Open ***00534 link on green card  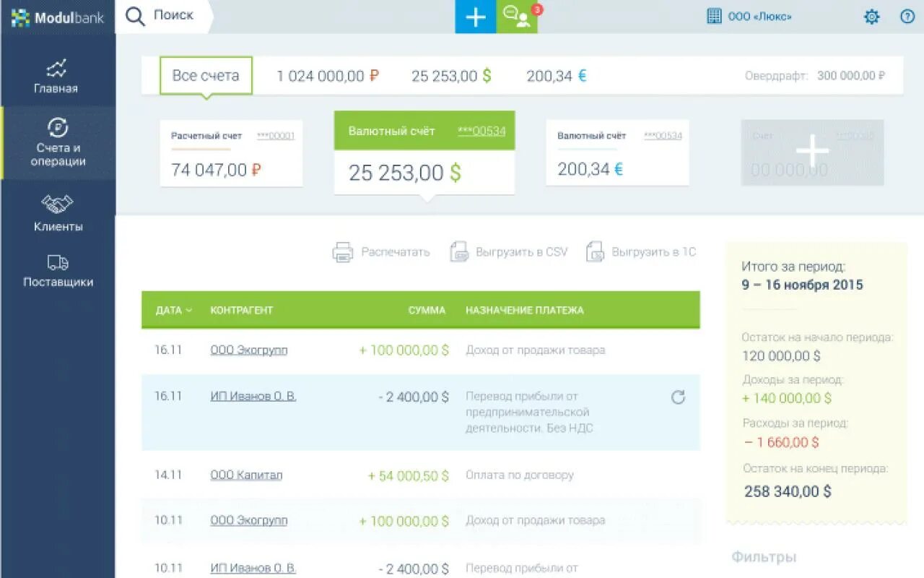pyautogui.click(x=481, y=131)
